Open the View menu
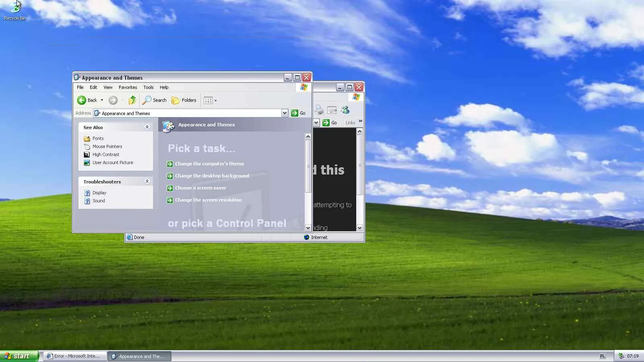Screen dimensions: 644x362 (108, 87)
